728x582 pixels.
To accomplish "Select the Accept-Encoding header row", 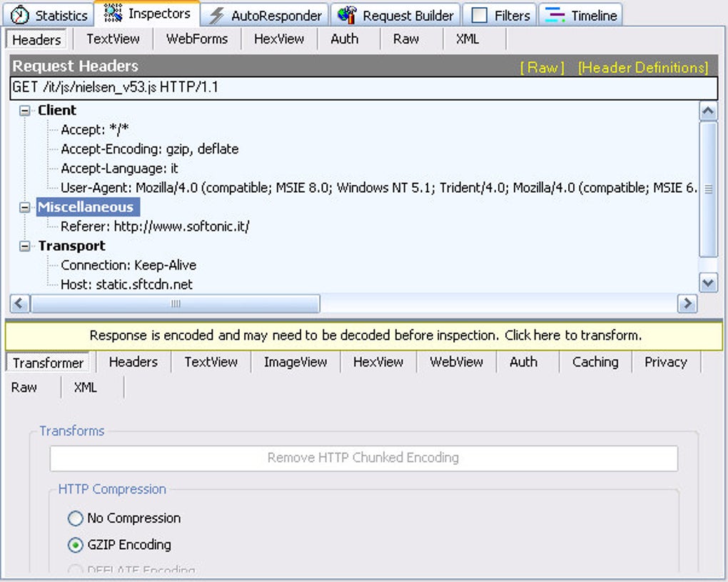I will click(x=149, y=149).
